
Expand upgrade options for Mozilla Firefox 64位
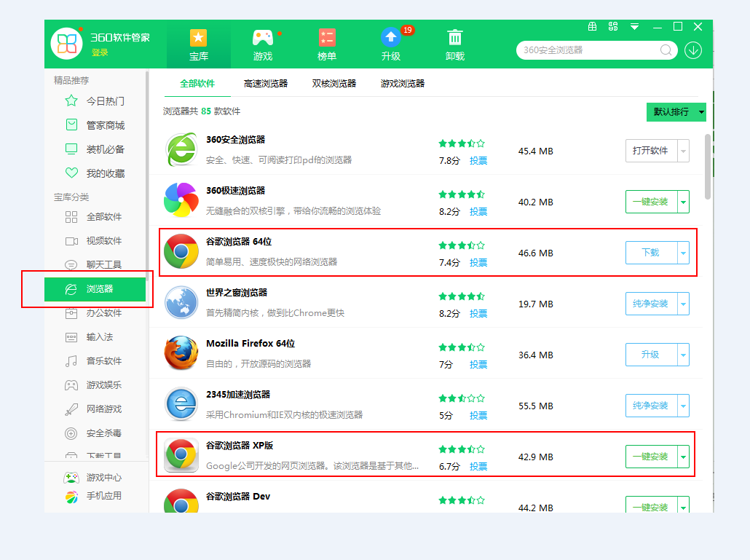(683, 355)
